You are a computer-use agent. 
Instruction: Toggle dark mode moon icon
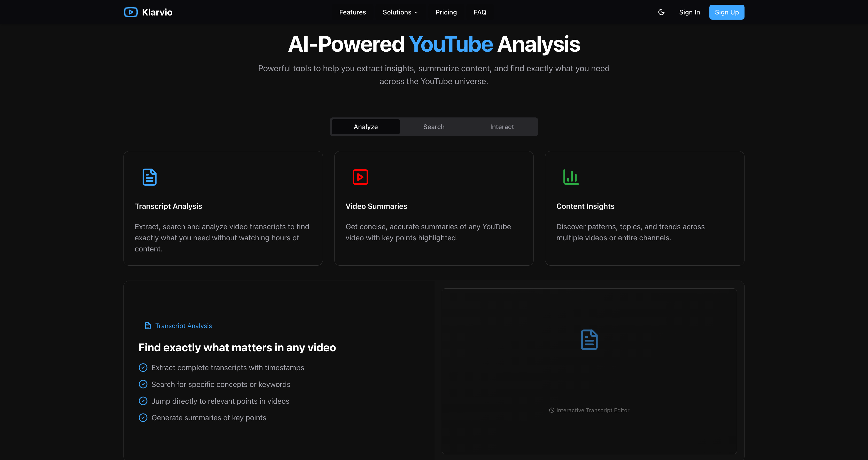coord(661,12)
